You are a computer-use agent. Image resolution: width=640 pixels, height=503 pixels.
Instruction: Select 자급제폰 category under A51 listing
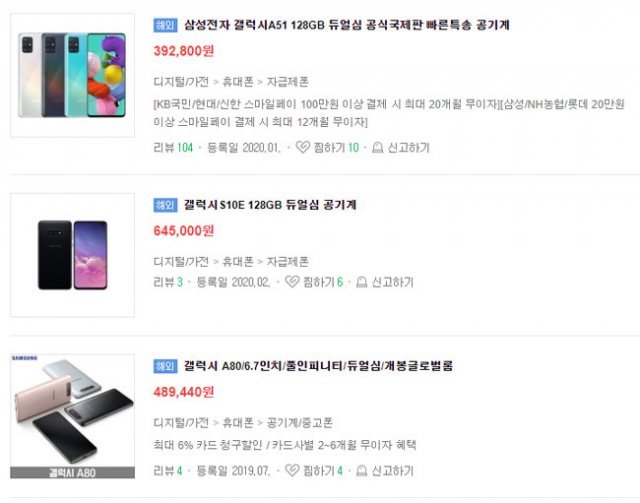288,82
